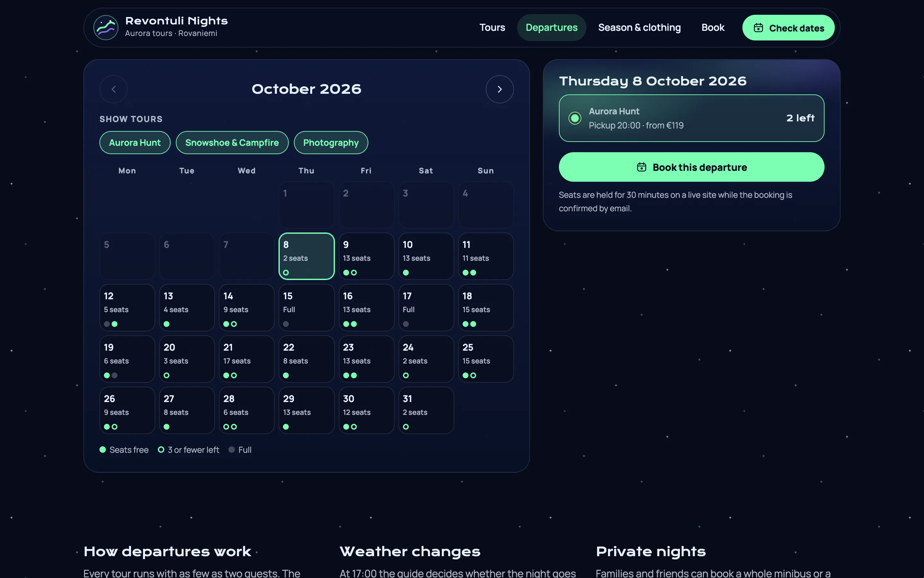Screen dimensions: 924x578
Task: Pick October 31 with 2 seats
Action: coord(426,410)
